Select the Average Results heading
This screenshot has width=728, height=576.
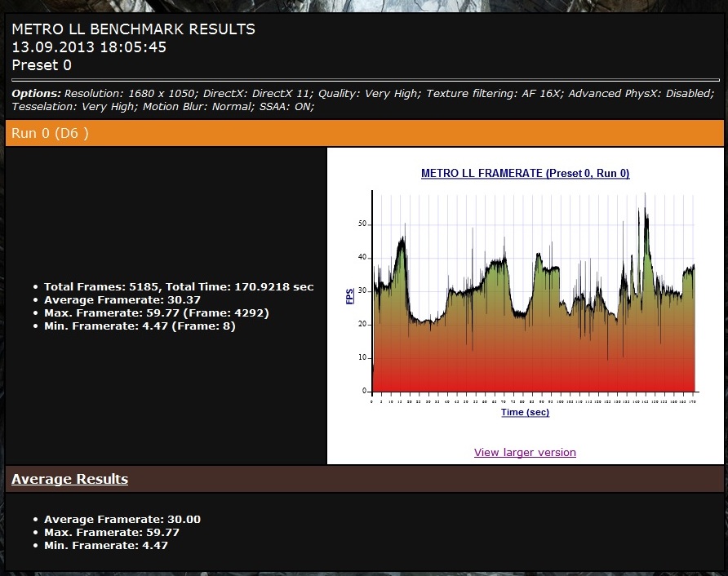69,479
